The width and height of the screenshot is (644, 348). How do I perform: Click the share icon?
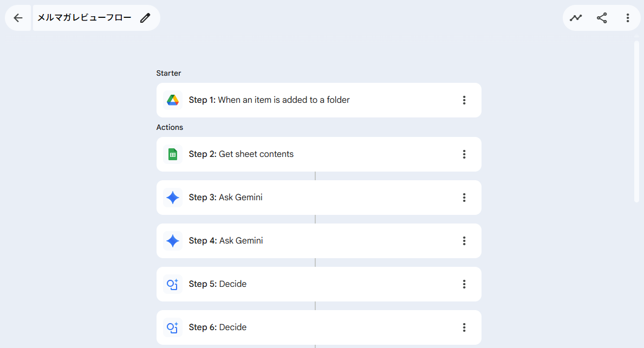coord(602,18)
